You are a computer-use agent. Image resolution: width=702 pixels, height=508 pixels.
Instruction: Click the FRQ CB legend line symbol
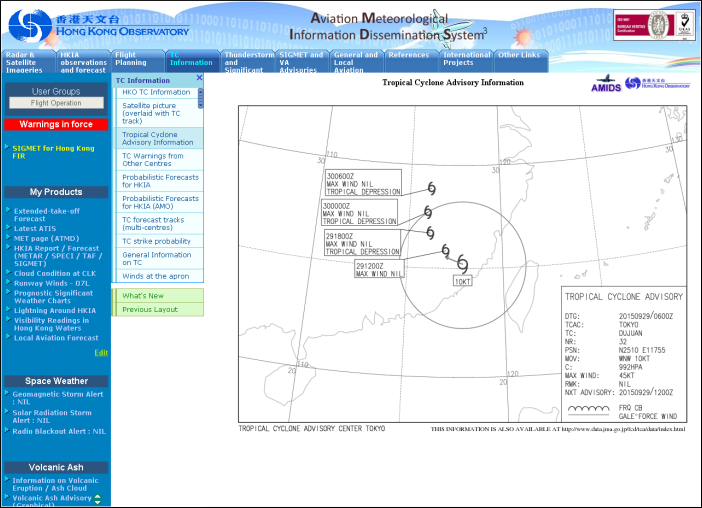588,410
